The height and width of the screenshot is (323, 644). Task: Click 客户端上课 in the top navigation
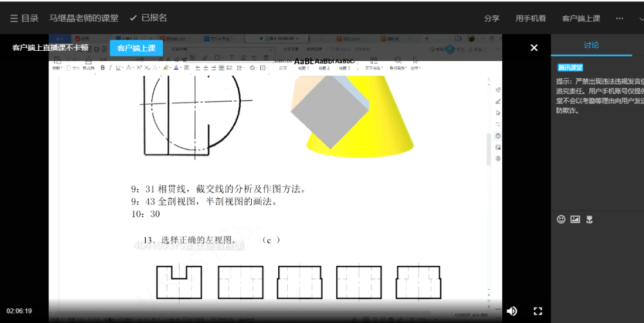click(581, 19)
